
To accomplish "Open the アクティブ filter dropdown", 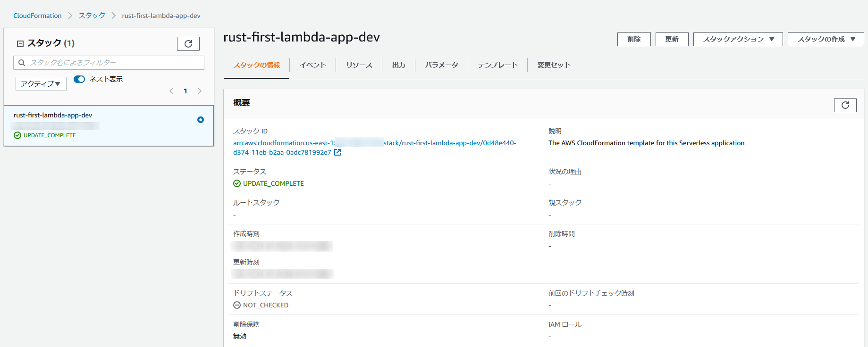I will pos(41,84).
